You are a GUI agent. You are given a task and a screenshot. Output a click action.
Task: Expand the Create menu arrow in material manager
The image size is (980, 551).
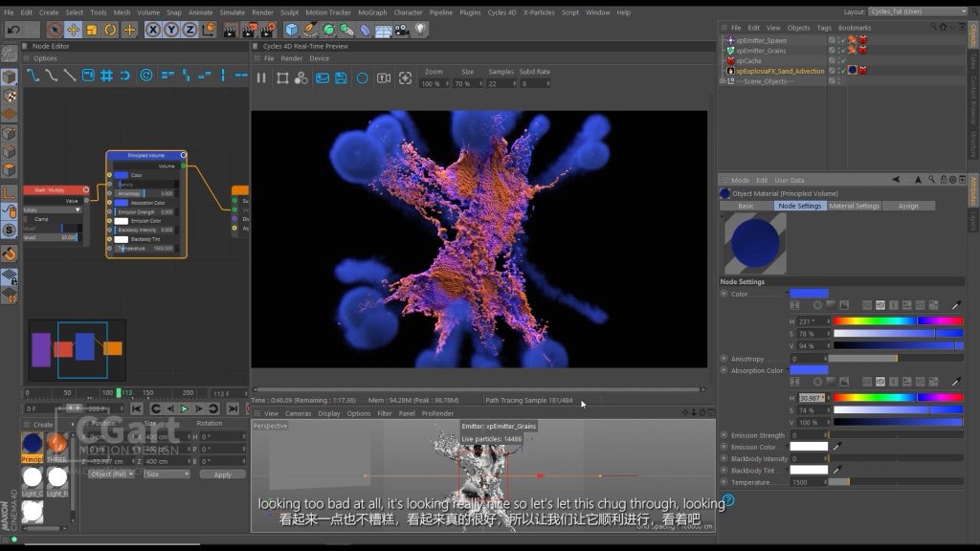tap(73, 424)
